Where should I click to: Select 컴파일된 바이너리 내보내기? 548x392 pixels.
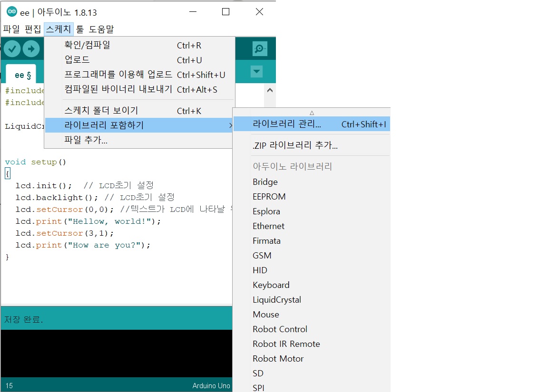coord(140,89)
